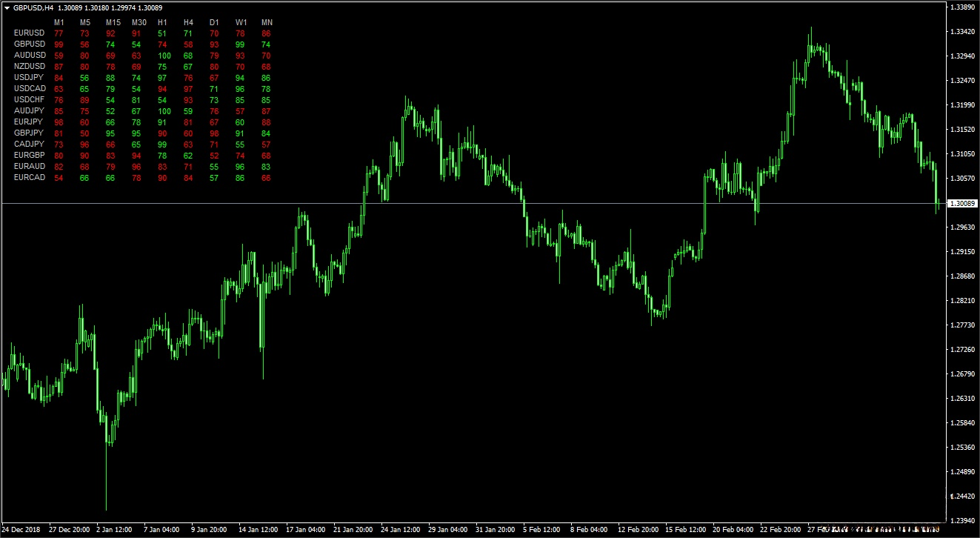
Task: Select the USDJPY row label
Action: pyautogui.click(x=29, y=78)
